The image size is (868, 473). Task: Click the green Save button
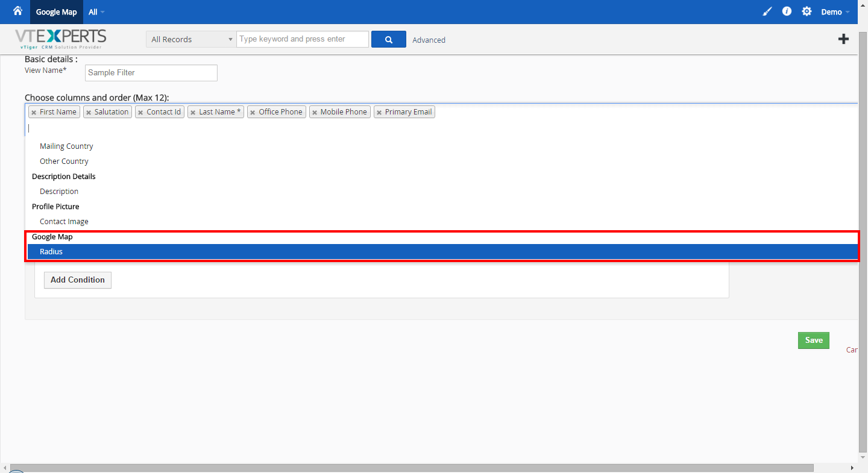pos(814,340)
